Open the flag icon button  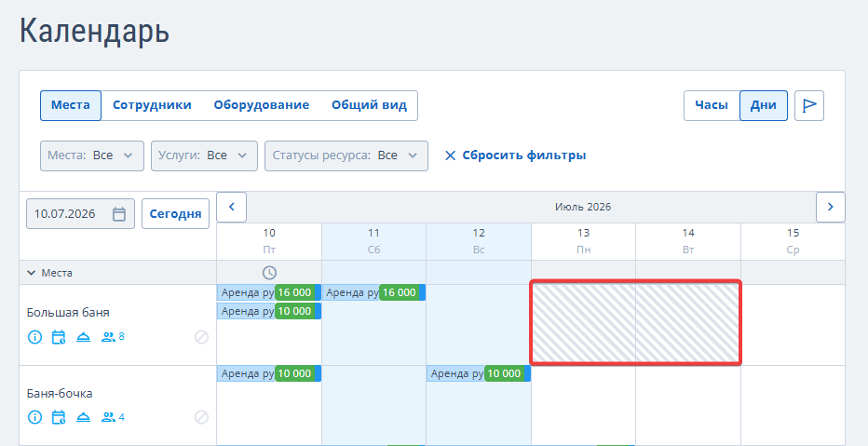click(x=809, y=105)
